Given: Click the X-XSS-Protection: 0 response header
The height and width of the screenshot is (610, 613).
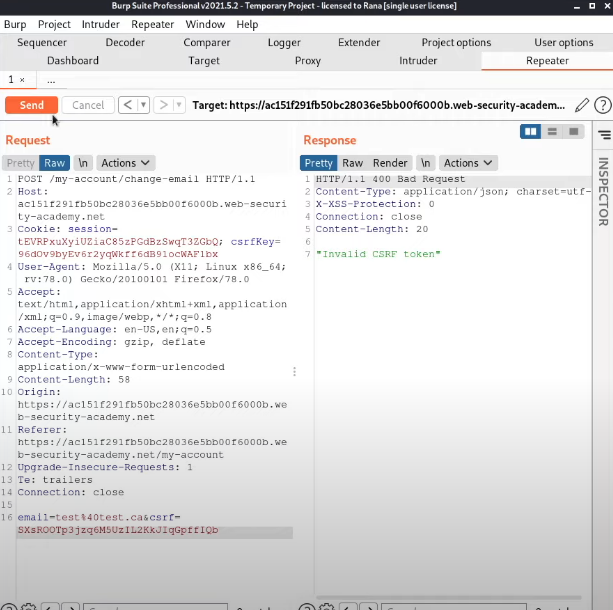Looking at the screenshot, I should click(375, 204).
